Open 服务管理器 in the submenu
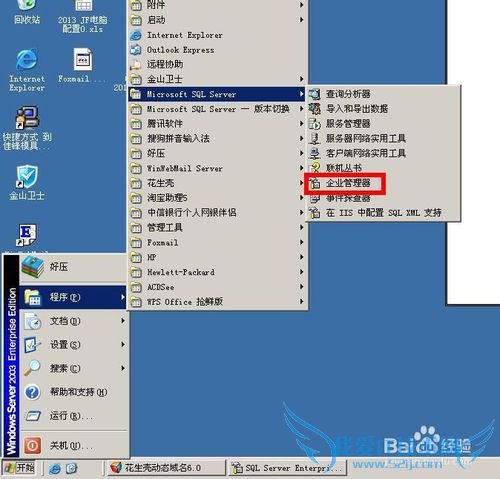Screen dimensions: 500x479 pyautogui.click(x=384, y=124)
